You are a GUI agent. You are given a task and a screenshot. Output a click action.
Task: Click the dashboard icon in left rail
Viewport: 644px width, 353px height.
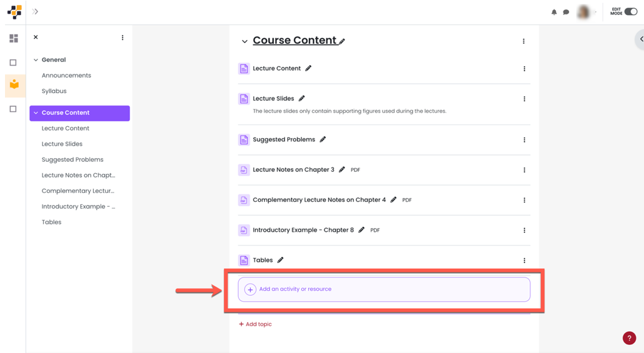click(14, 39)
